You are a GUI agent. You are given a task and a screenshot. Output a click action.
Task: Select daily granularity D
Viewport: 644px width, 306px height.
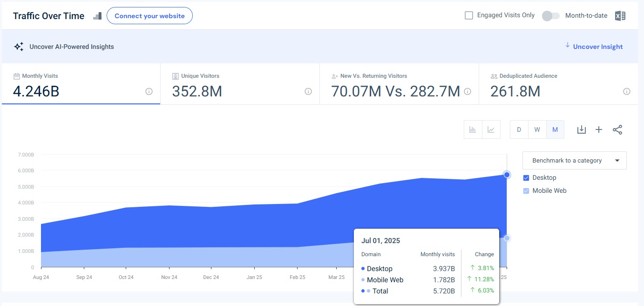519,129
